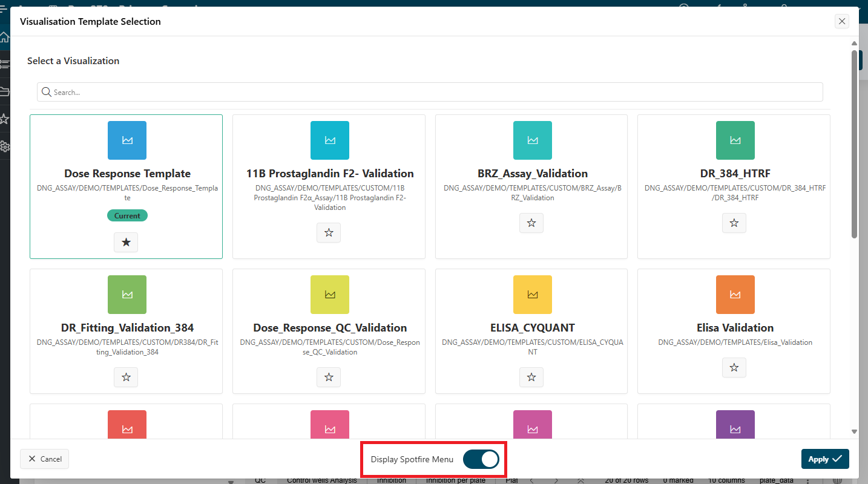This screenshot has height=484, width=868.
Task: Click the green DR_384_HTRF chart icon
Action: click(735, 140)
